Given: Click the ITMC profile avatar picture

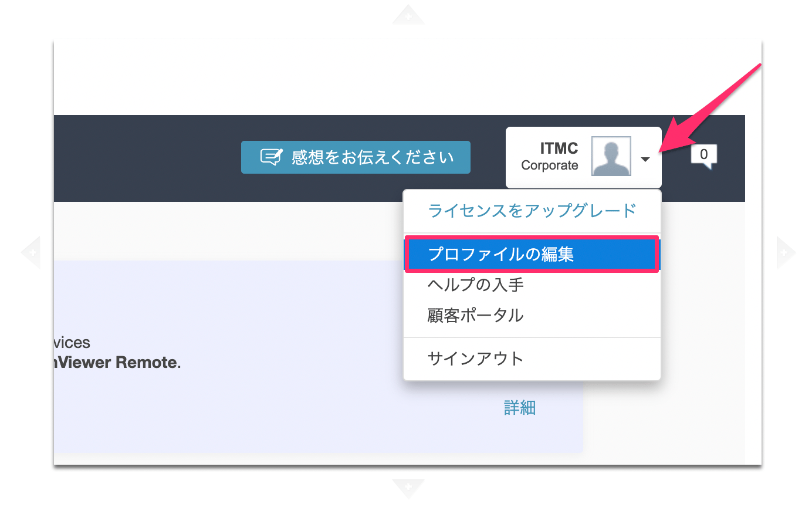Looking at the screenshot, I should click(x=611, y=156).
